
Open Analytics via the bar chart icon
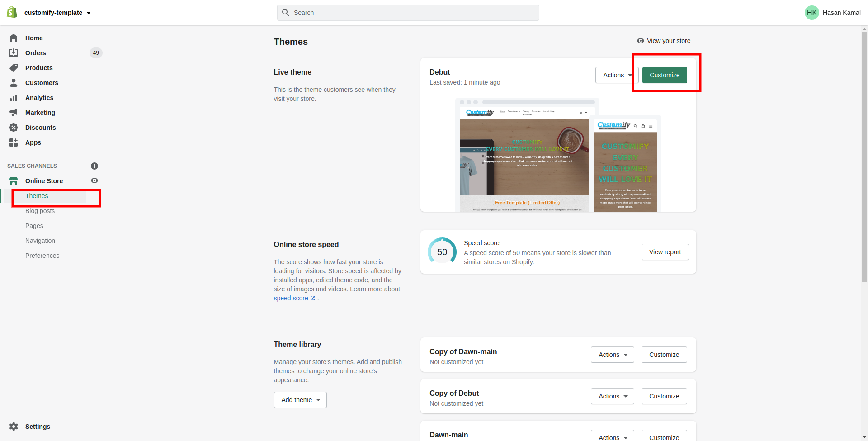[x=14, y=98]
